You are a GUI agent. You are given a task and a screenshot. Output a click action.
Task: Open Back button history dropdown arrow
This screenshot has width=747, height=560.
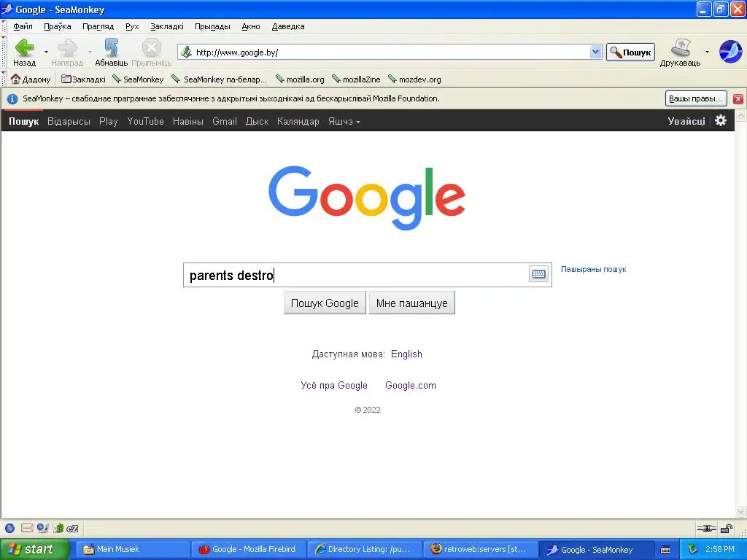click(46, 52)
